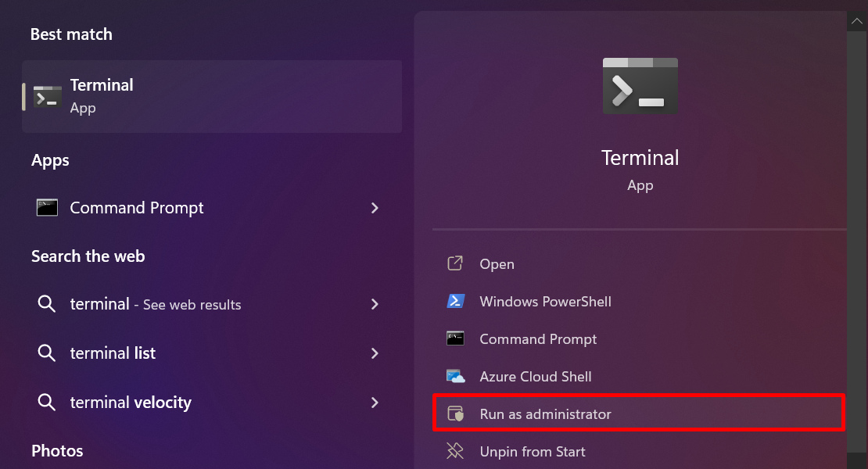Click the Windows PowerShell icon

[456, 301]
